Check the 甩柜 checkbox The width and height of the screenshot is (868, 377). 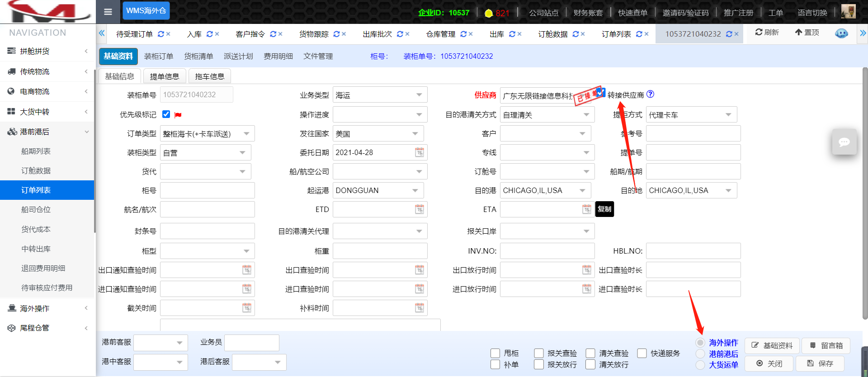pyautogui.click(x=495, y=353)
